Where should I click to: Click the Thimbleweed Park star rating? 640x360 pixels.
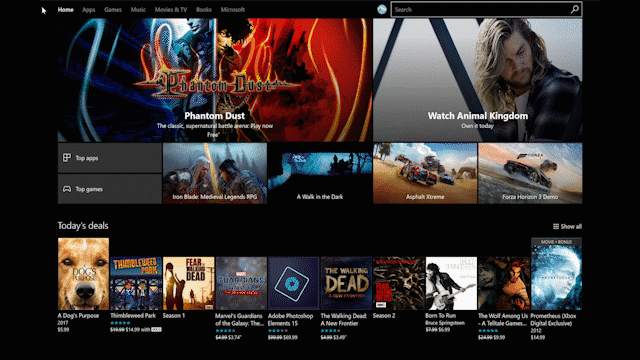pos(120,323)
